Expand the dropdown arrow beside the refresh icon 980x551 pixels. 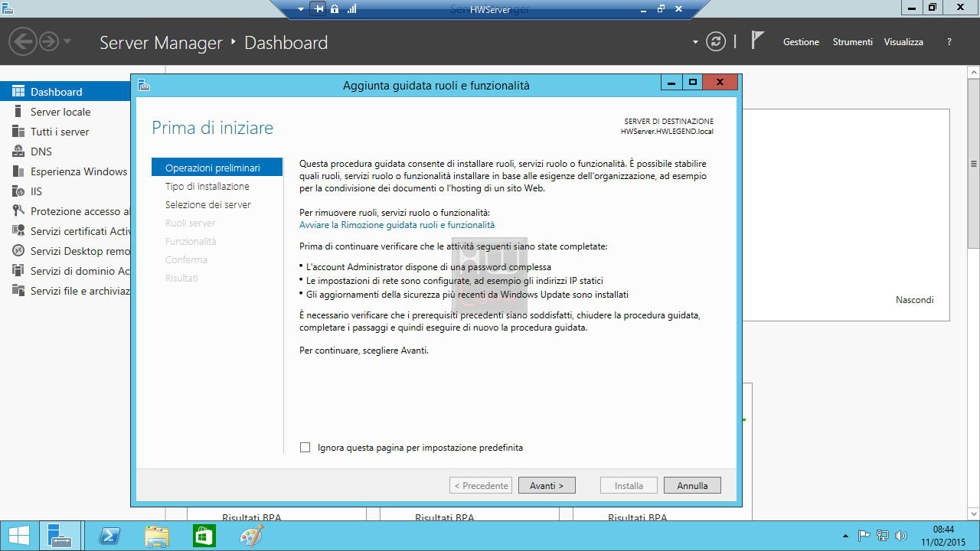(695, 42)
